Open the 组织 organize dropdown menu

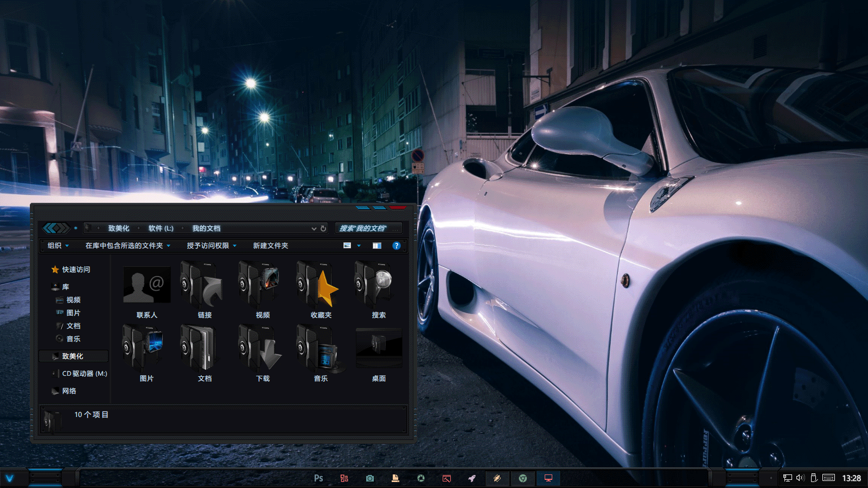(58, 246)
